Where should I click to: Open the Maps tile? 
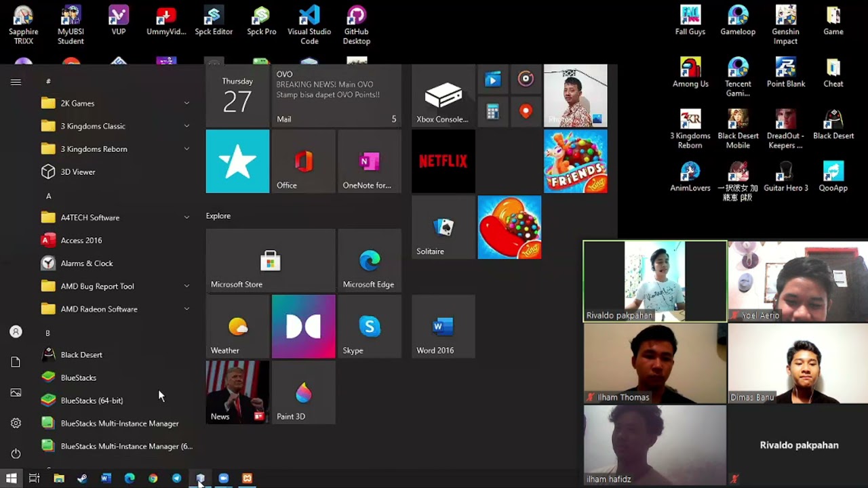[x=526, y=112]
